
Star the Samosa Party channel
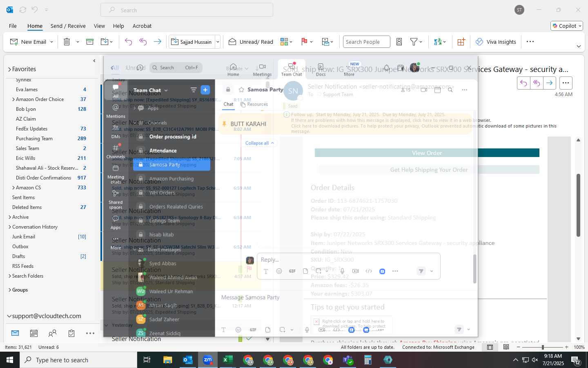[241, 90]
